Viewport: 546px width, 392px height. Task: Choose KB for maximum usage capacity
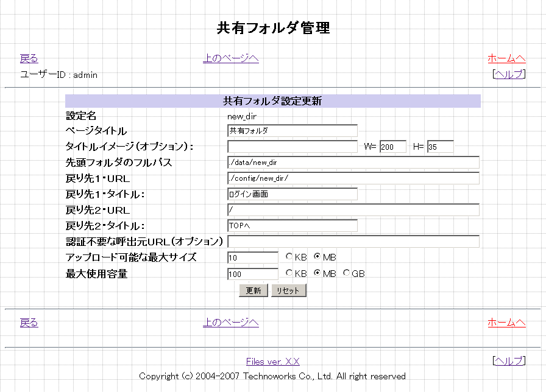pos(289,274)
